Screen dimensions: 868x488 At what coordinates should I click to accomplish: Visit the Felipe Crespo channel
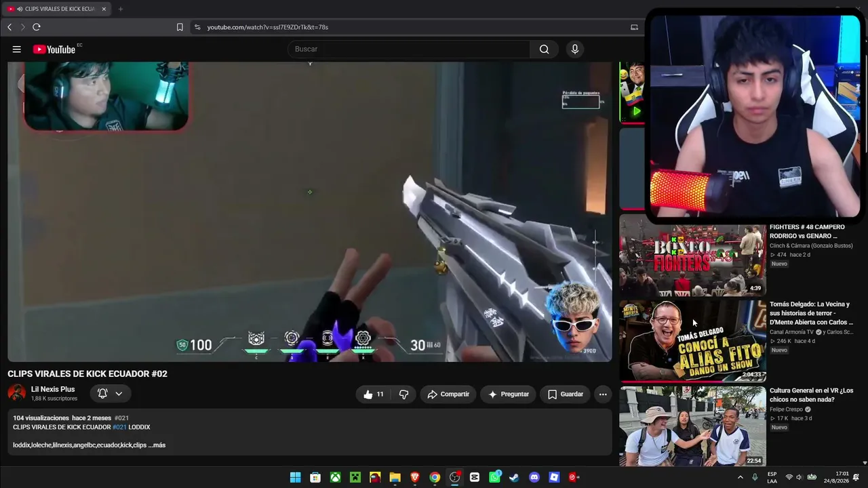(787, 409)
